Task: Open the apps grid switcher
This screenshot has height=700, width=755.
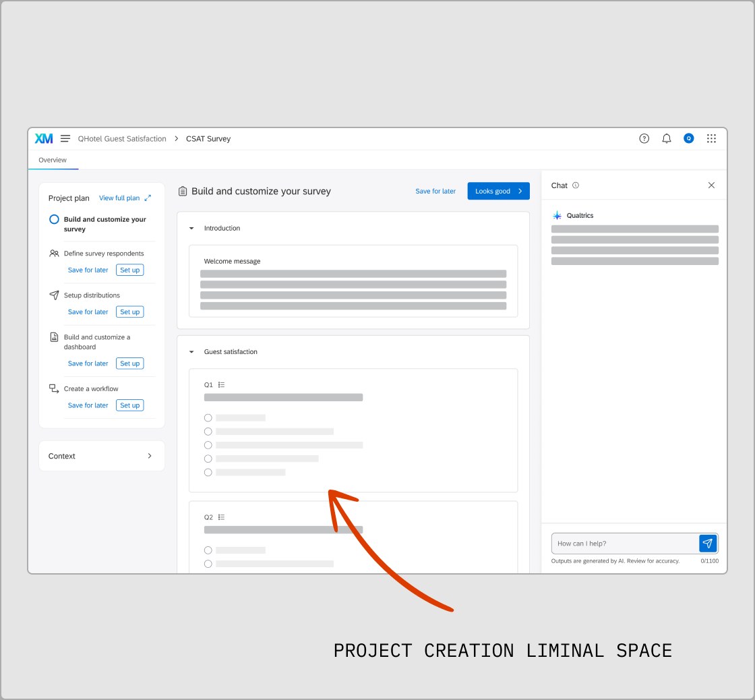Action: click(711, 139)
